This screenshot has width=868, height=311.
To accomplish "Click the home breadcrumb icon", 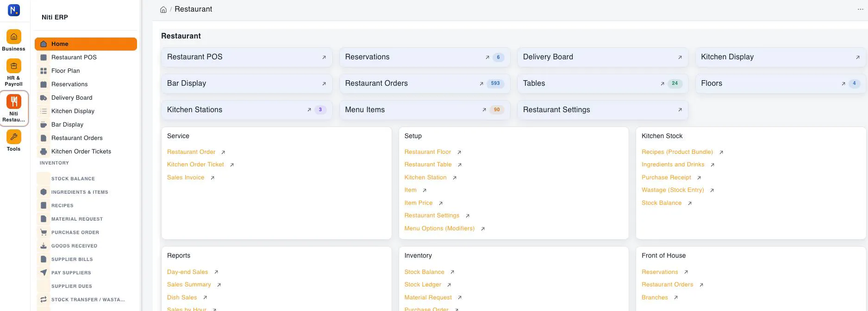I will (163, 9).
